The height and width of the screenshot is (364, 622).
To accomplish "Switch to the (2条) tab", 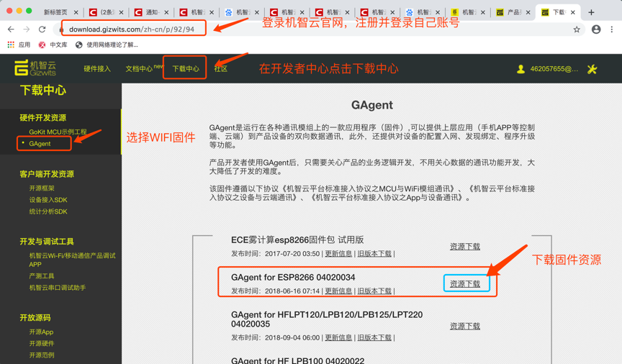I will click(102, 12).
